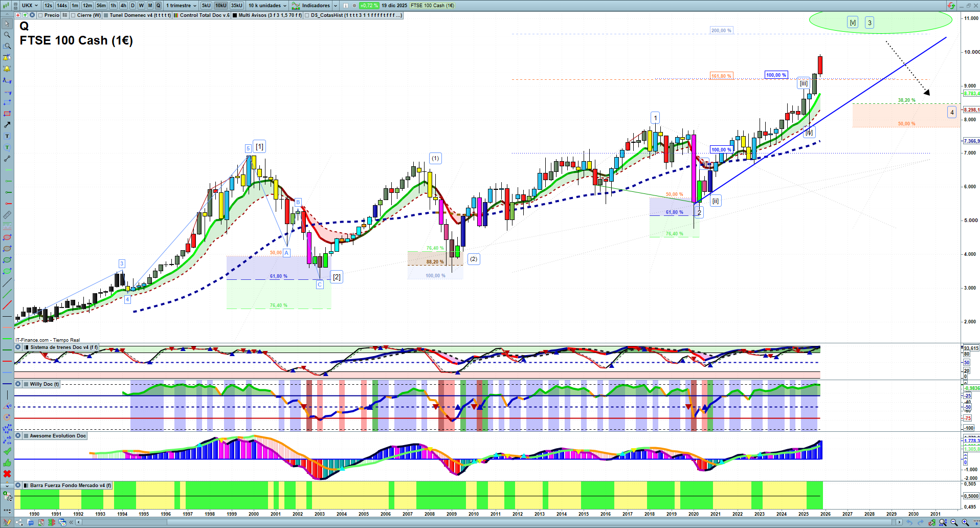Viewport: 980px width, 528px height.
Task: Open the Indicadores button
Action: [311, 6]
